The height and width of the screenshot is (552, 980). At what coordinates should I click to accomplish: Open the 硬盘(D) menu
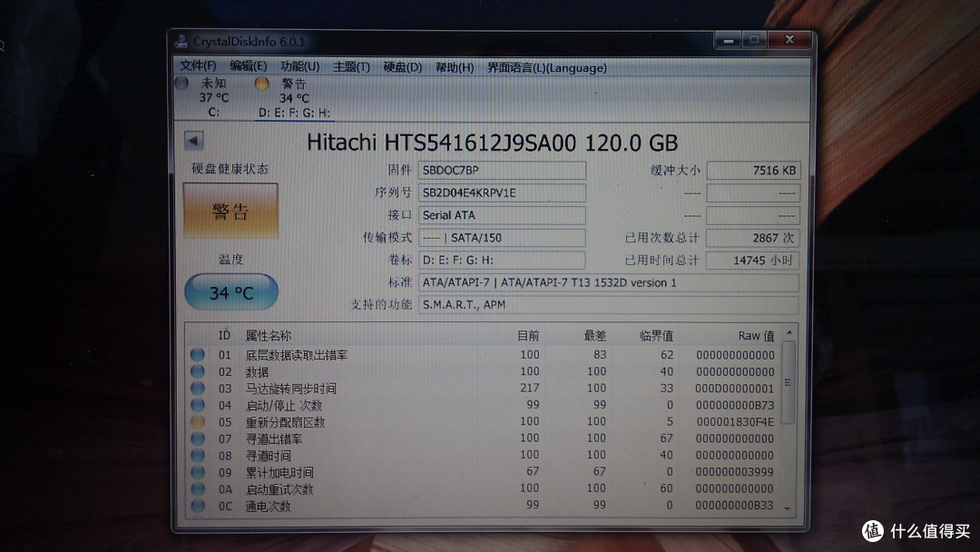pyautogui.click(x=403, y=67)
